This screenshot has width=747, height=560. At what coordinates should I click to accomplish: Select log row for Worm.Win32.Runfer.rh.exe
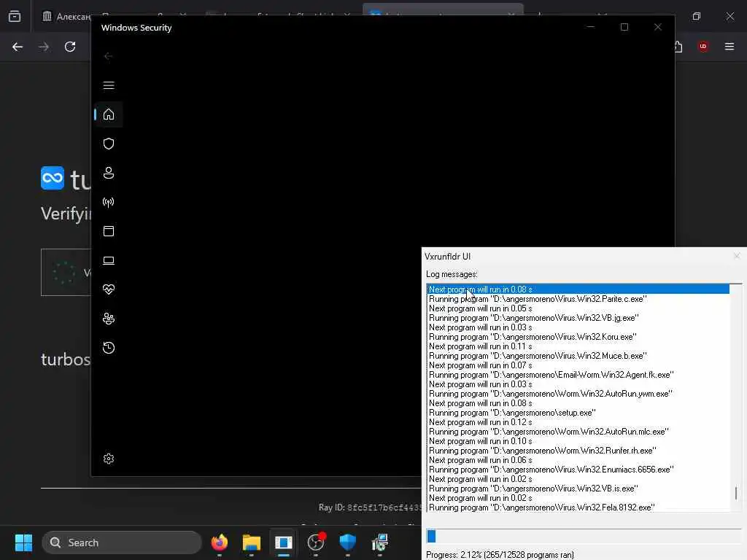(578, 451)
